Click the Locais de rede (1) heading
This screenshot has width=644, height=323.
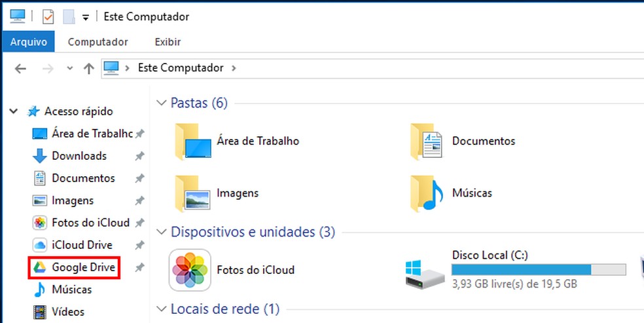225,309
